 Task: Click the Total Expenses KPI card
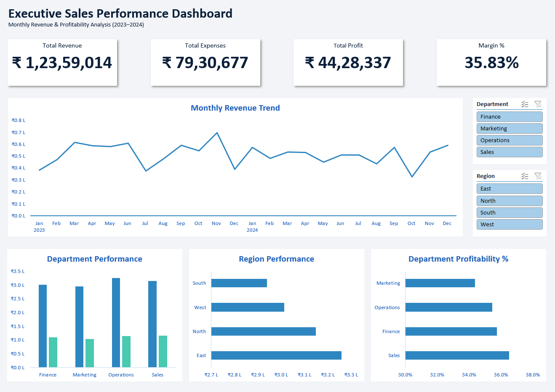coord(205,62)
